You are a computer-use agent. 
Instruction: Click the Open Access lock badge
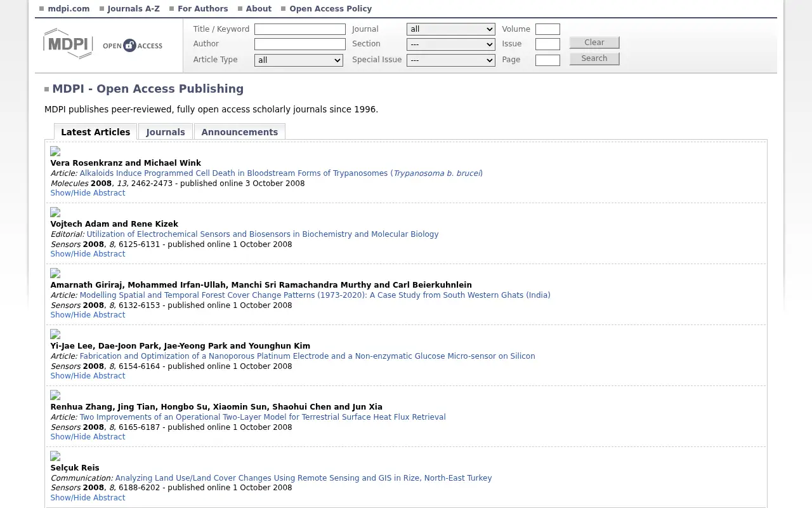133,45
